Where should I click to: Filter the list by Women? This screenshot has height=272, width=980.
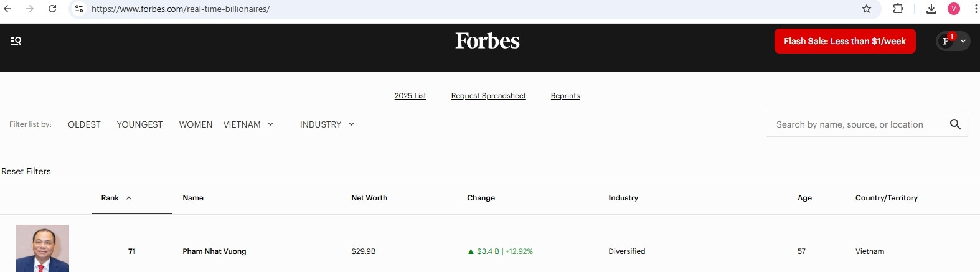(x=196, y=124)
